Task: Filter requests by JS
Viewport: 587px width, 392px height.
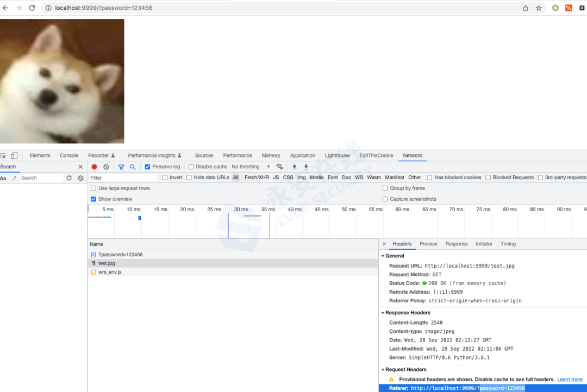Action: (x=276, y=178)
